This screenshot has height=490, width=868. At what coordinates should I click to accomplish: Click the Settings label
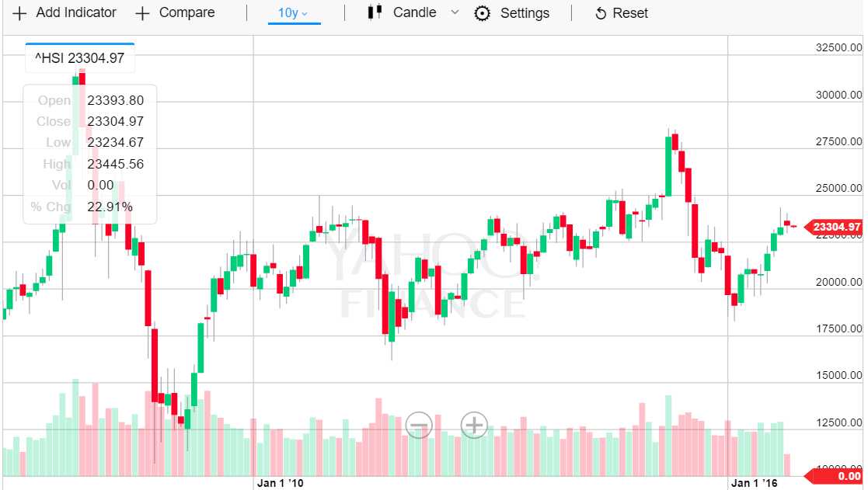coord(525,13)
